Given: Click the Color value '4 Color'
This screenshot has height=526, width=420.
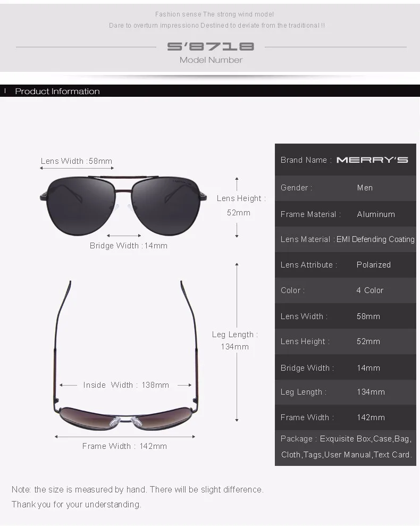Looking at the screenshot, I should (x=370, y=290).
